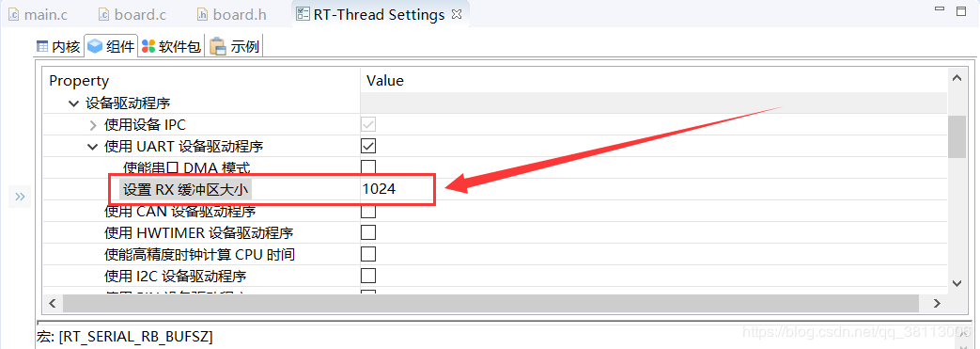Edit the RX buffer size value 1024
The image size is (980, 349).
click(x=379, y=189)
